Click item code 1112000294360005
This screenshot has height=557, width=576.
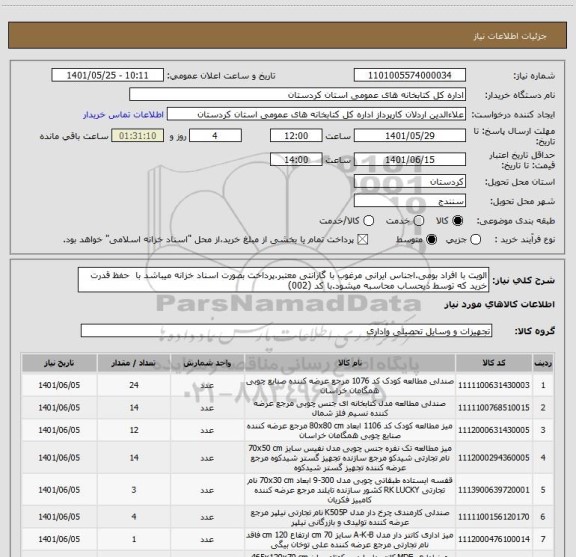pyautogui.click(x=494, y=458)
